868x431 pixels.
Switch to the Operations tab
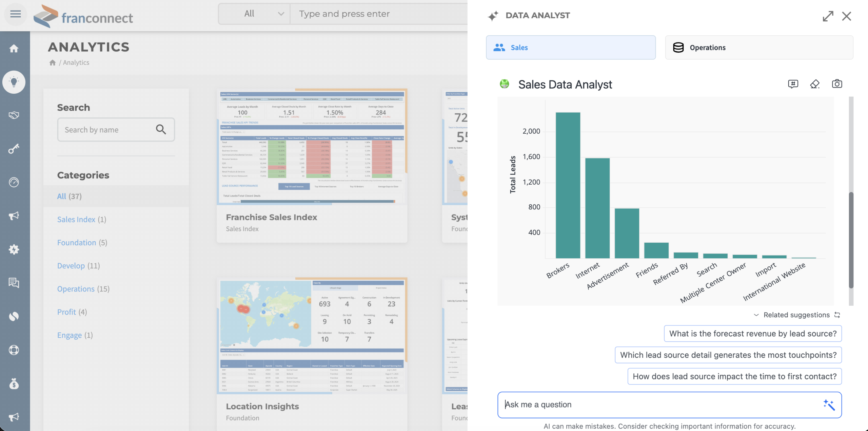(x=759, y=48)
